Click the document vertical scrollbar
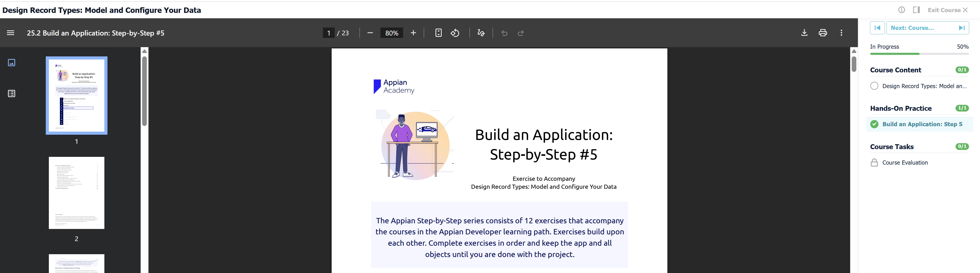Screen dimensions: 980x273 coord(854,64)
